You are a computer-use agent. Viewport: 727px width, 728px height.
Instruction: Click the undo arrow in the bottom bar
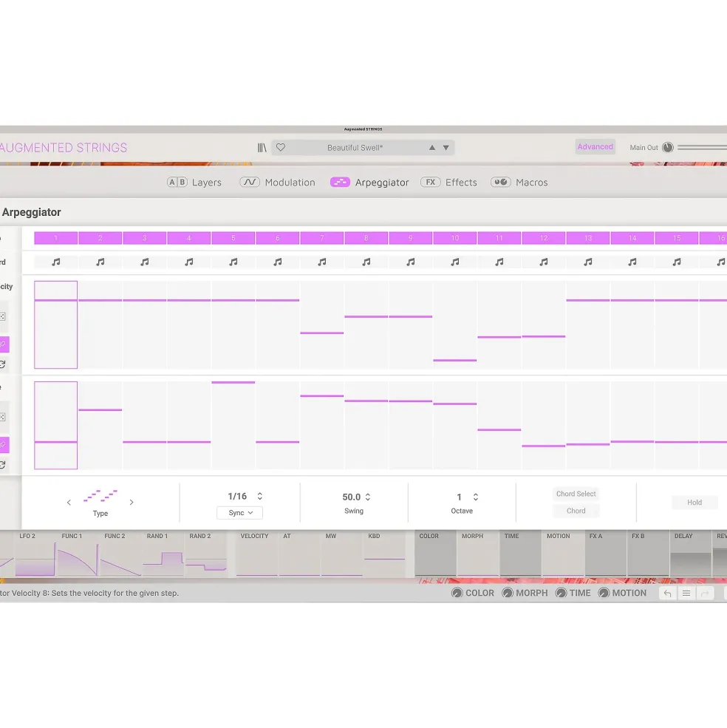coord(668,593)
